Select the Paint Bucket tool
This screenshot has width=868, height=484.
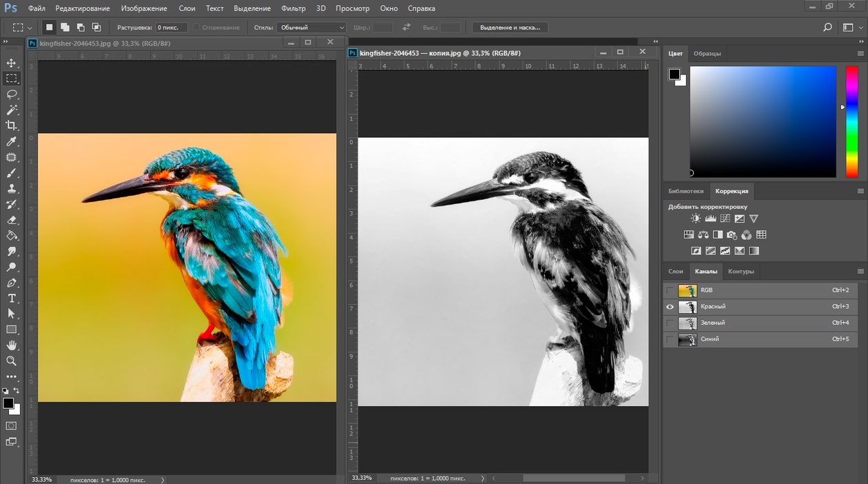(11, 236)
